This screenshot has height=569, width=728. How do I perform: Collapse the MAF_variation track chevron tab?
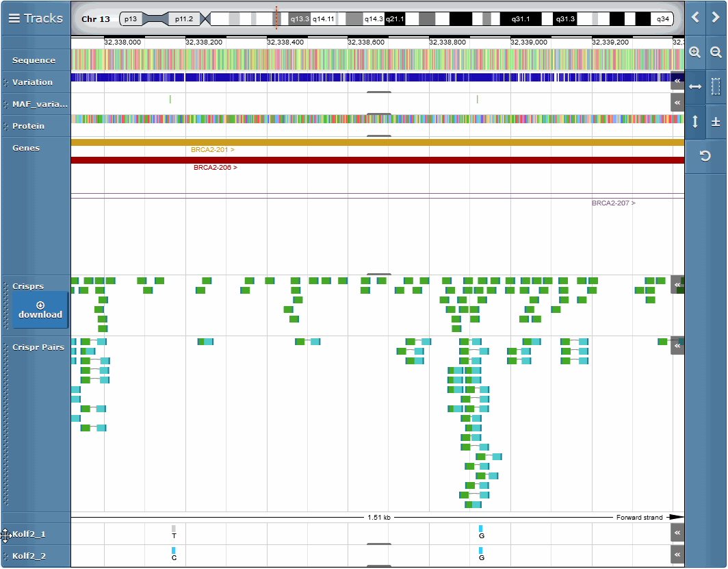click(677, 103)
